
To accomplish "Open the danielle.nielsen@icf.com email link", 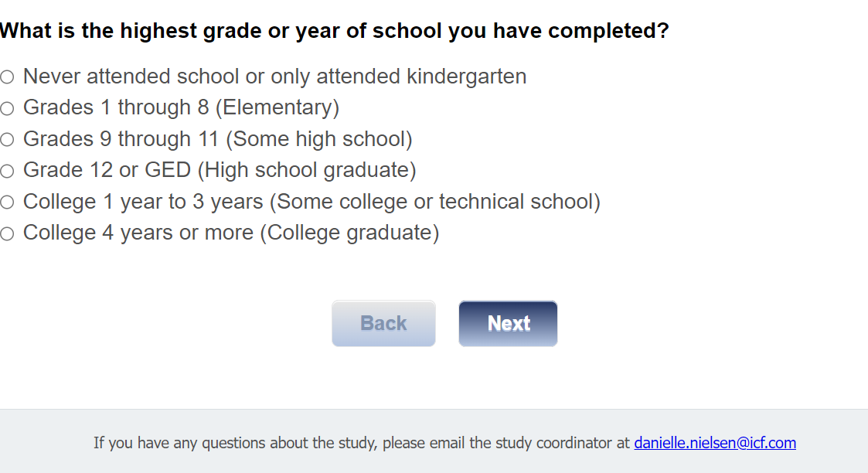I will pos(715,443).
